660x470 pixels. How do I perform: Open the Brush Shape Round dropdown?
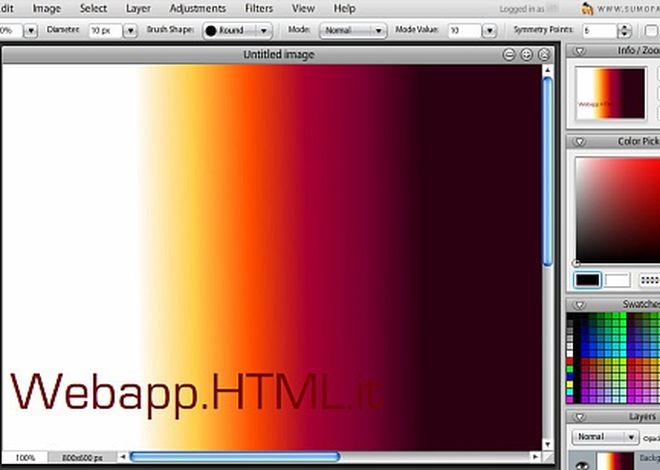[x=237, y=31]
